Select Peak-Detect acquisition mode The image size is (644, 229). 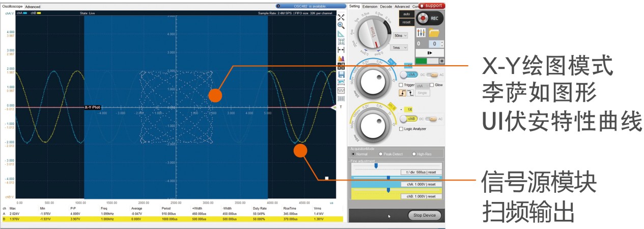[380, 154]
